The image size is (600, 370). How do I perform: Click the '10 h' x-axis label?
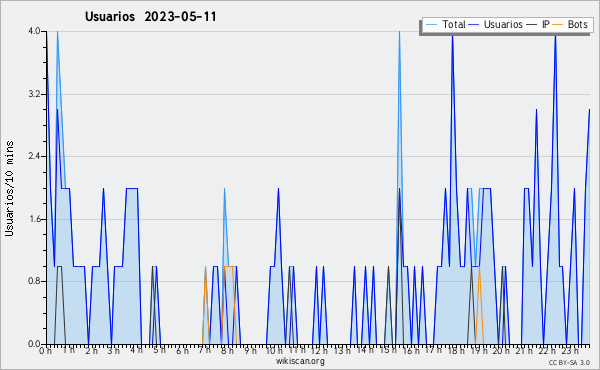pos(274,350)
